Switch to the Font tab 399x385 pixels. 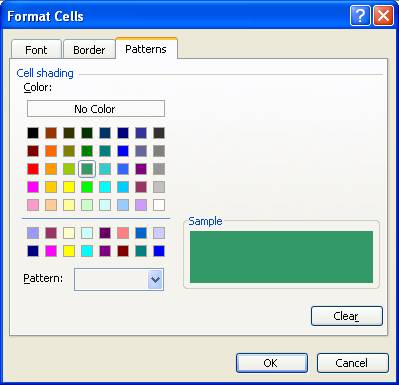tap(36, 50)
